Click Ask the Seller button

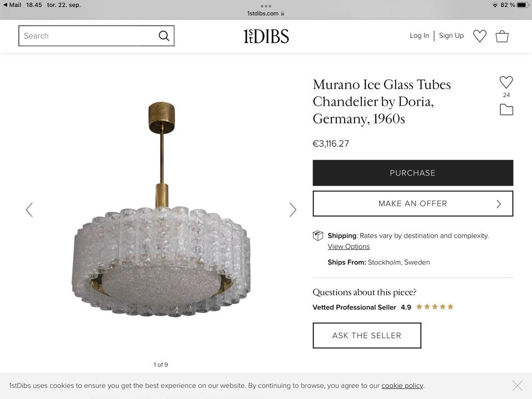(x=367, y=335)
